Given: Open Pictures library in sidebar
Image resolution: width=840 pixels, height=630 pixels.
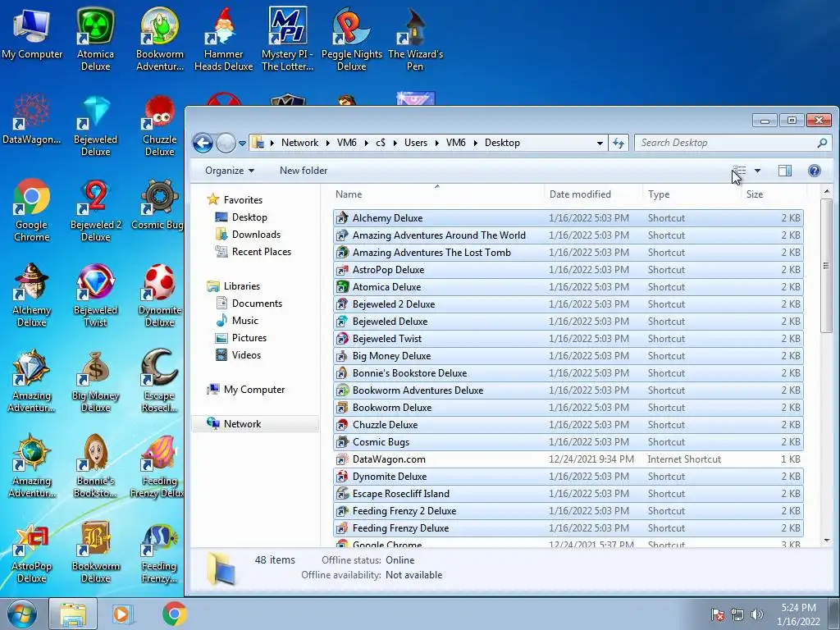Looking at the screenshot, I should [x=249, y=337].
